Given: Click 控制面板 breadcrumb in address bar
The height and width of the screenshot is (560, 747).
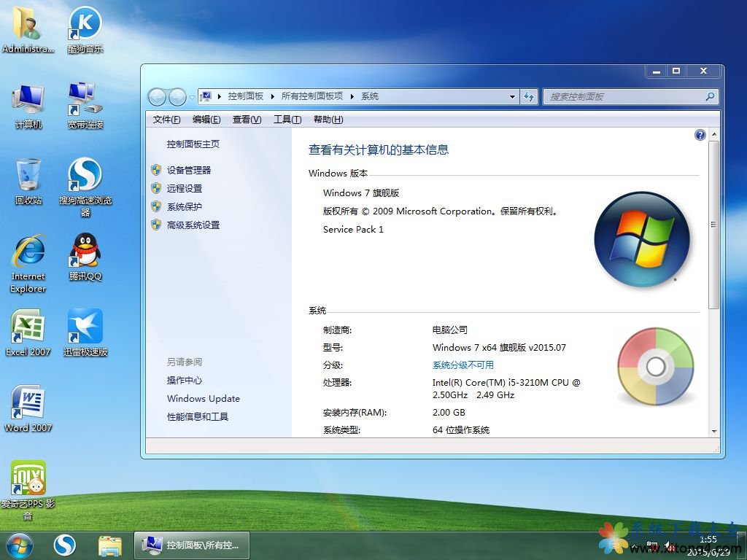Looking at the screenshot, I should (x=246, y=97).
